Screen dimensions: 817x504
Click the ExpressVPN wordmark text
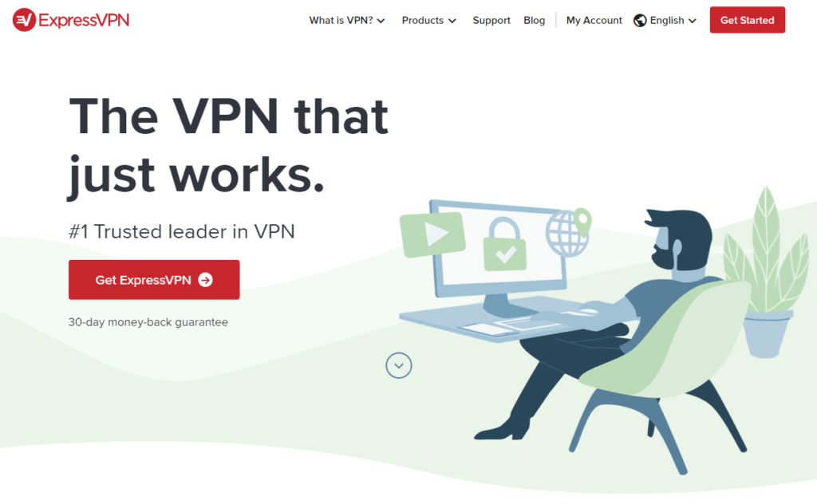84,20
